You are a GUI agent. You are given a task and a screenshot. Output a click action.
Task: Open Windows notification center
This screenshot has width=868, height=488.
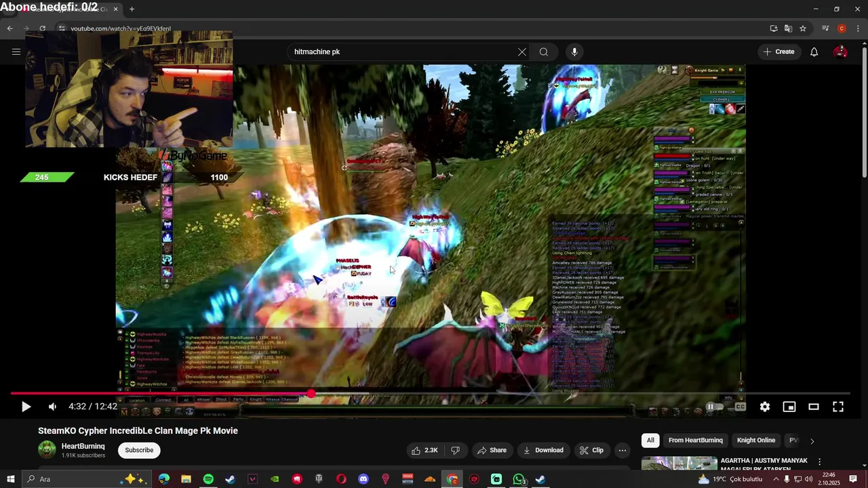[x=854, y=479]
